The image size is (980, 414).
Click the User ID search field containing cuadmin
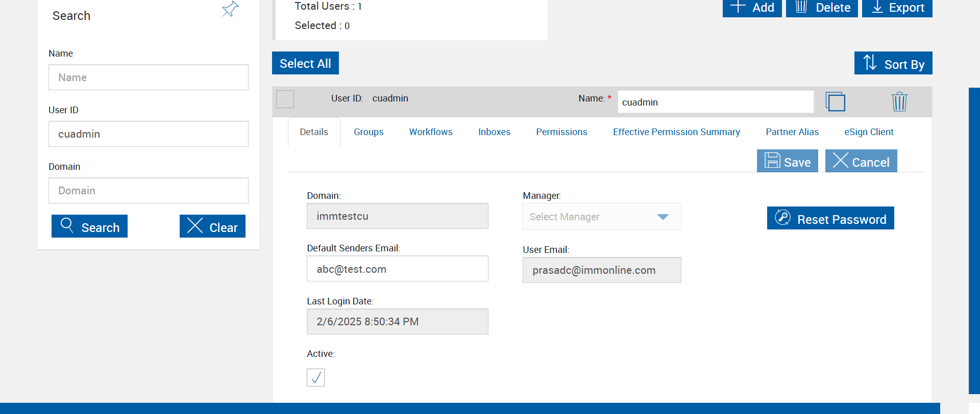(x=149, y=134)
